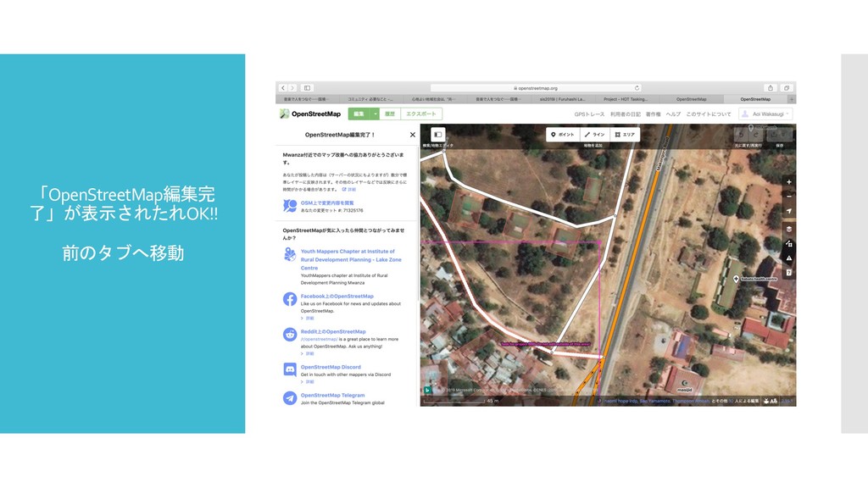Select the ライン add tool
The height and width of the screenshot is (488, 868).
(x=594, y=135)
